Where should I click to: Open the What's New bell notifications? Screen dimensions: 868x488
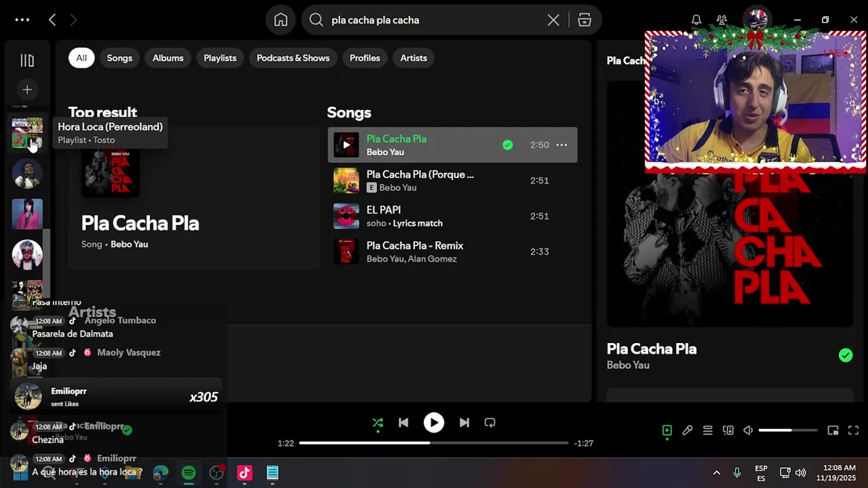[x=696, y=20]
